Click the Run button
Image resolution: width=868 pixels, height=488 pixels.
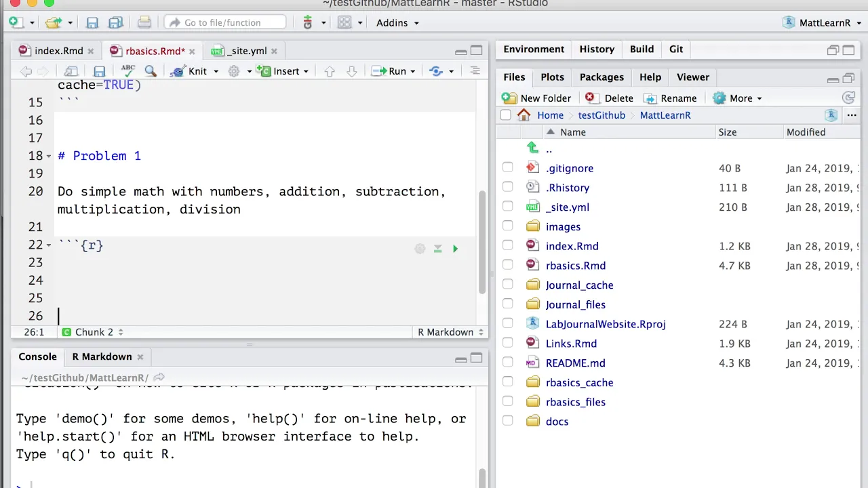[389, 71]
